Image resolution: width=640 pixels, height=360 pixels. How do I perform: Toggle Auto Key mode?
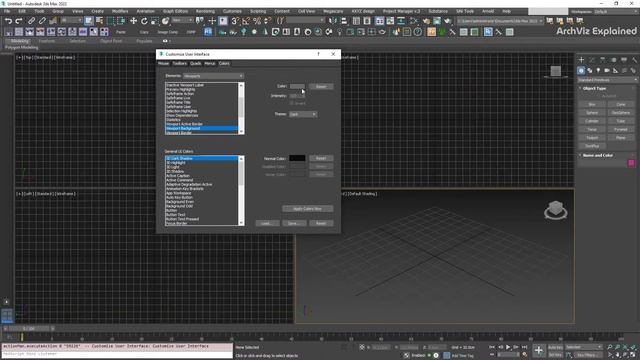555,347
